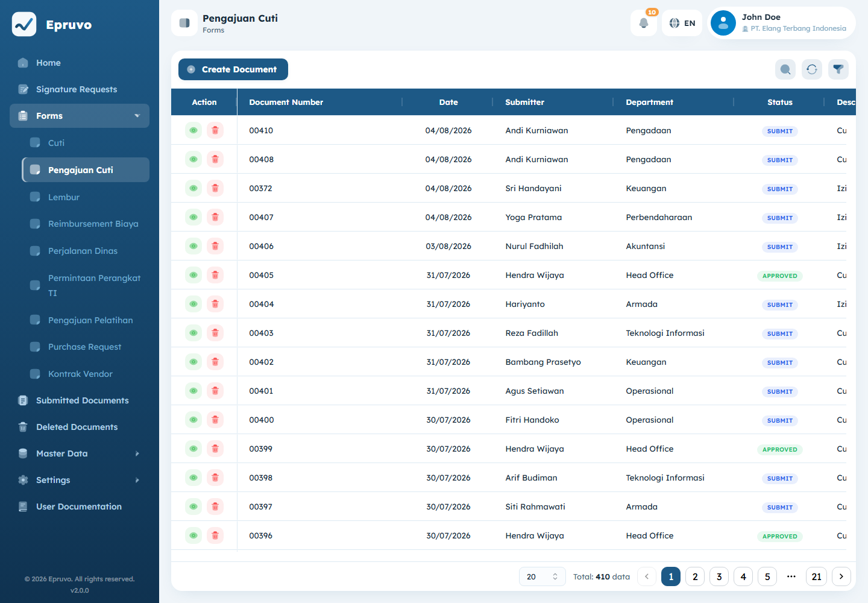Image resolution: width=868 pixels, height=603 pixels.
Task: Delete document 00410 with trash icon
Action: pos(215,130)
